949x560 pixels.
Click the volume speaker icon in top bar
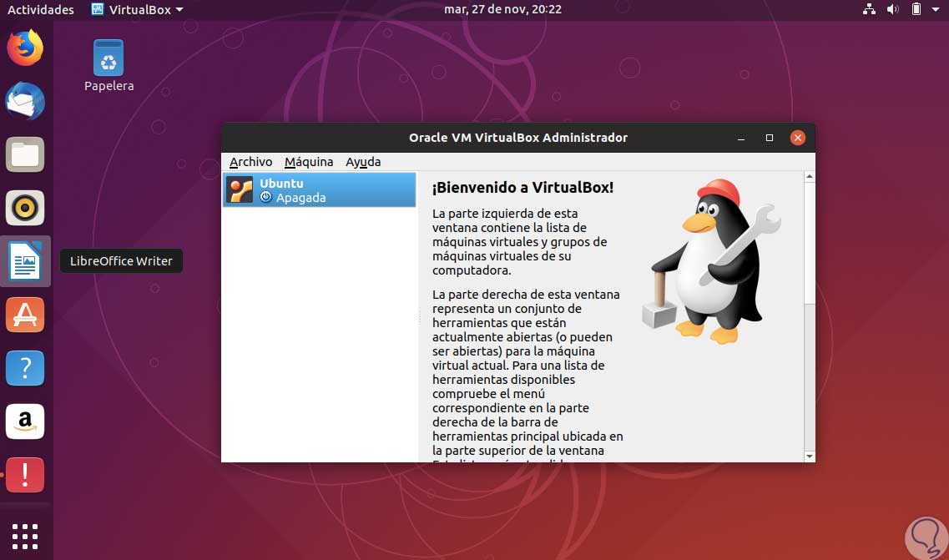pyautogui.click(x=893, y=9)
